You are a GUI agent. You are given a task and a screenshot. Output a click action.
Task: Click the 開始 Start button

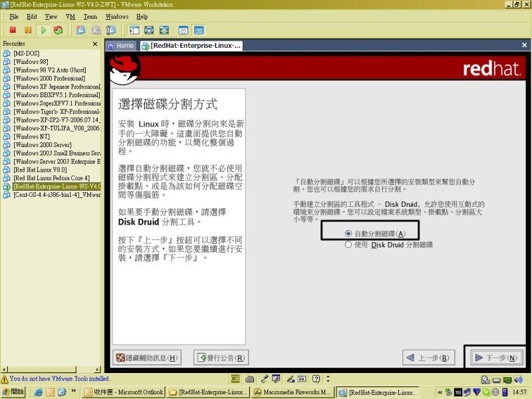click(x=13, y=392)
